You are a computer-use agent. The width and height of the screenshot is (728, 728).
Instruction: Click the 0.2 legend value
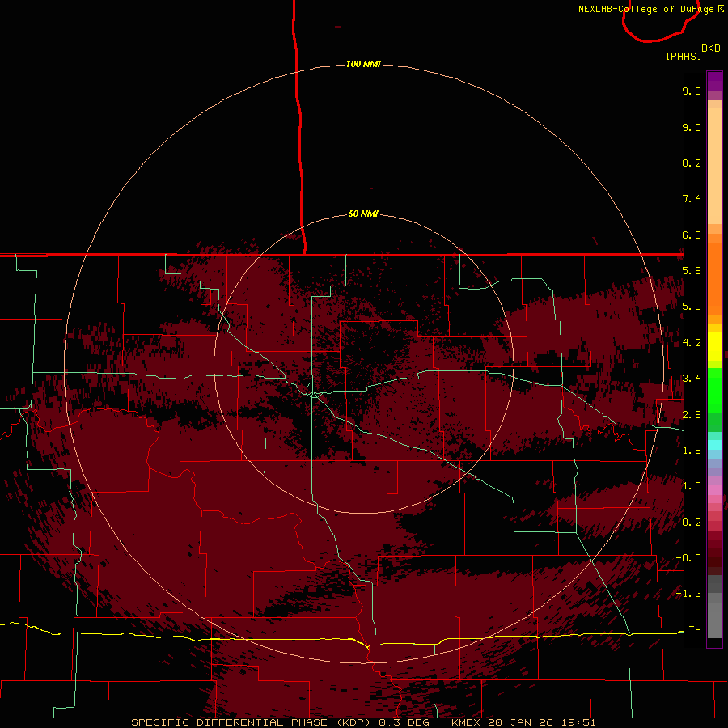point(692,523)
